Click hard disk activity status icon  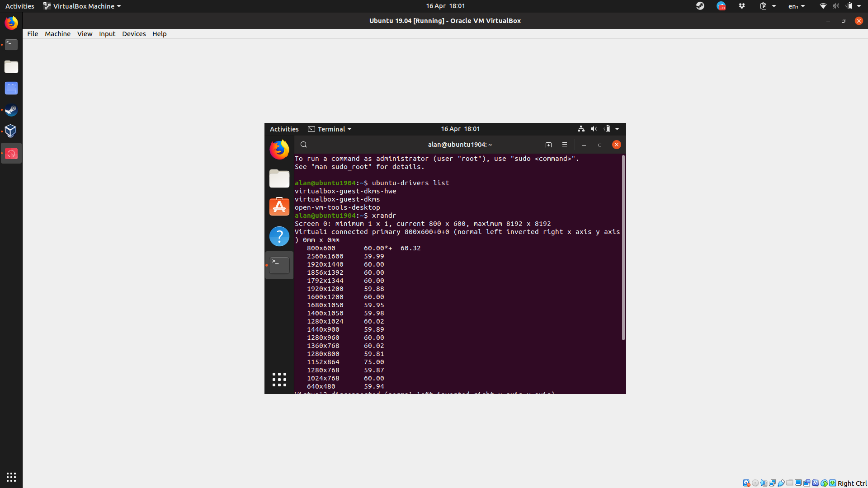(747, 483)
